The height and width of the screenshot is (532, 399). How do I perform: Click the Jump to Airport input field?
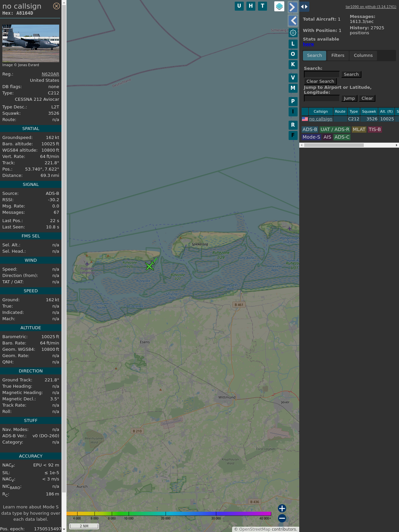(322, 98)
